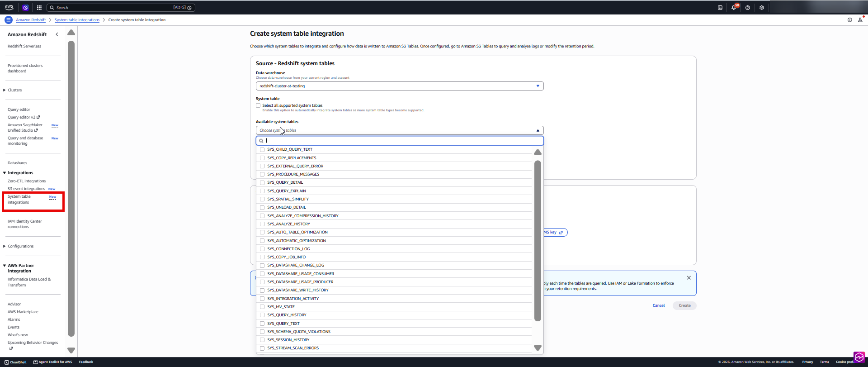Open the settings gear icon

762,8
